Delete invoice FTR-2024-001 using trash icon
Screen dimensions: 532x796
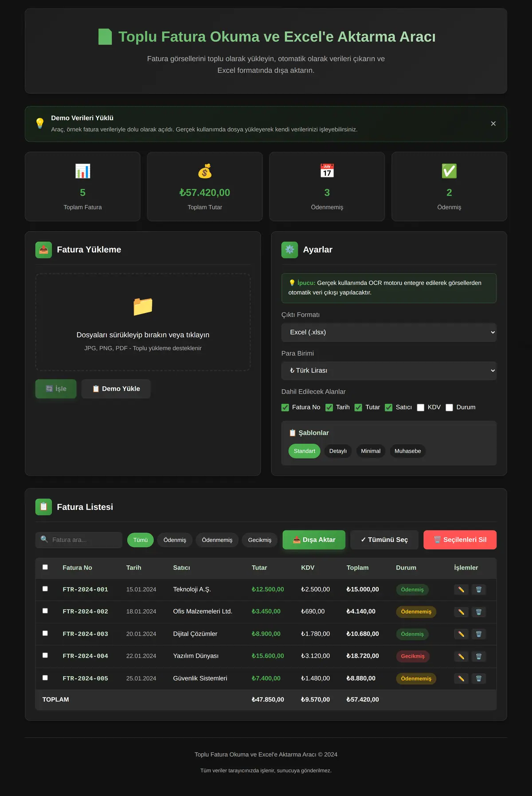point(479,590)
